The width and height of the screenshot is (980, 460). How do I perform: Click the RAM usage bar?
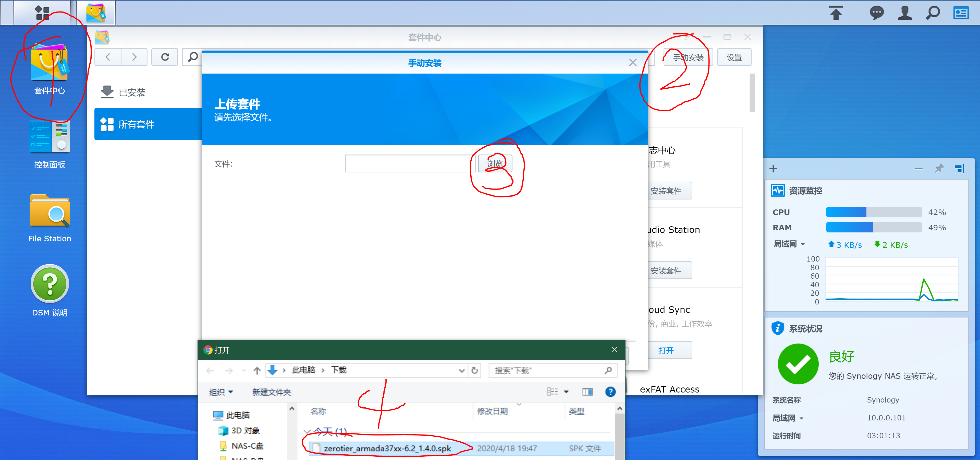pyautogui.click(x=874, y=227)
